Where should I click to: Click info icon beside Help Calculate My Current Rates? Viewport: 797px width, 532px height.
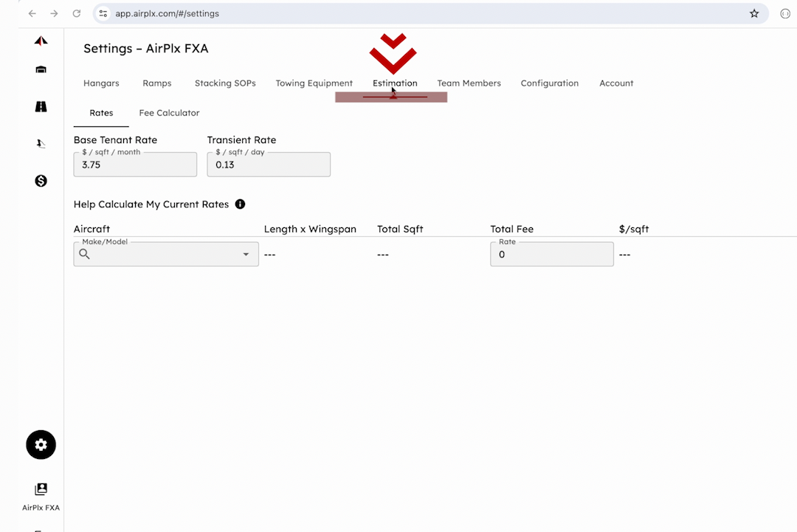[240, 204]
